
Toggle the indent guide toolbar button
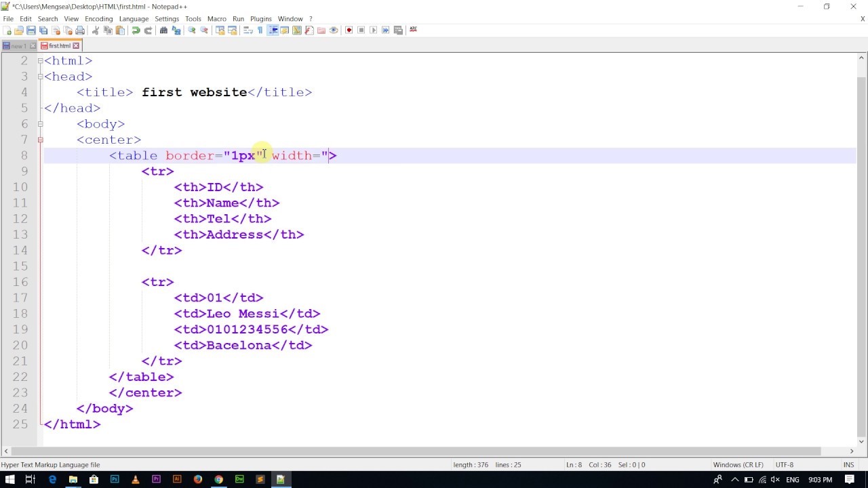[273, 30]
